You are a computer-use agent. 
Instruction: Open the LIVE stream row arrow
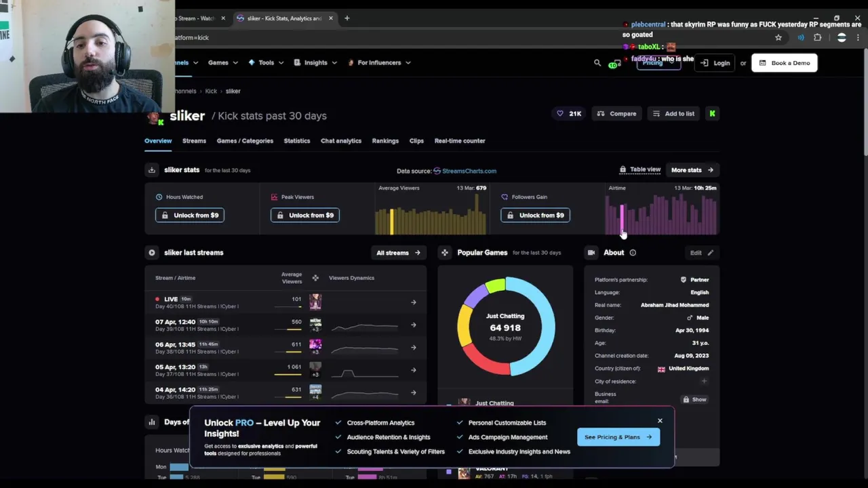coord(414,302)
